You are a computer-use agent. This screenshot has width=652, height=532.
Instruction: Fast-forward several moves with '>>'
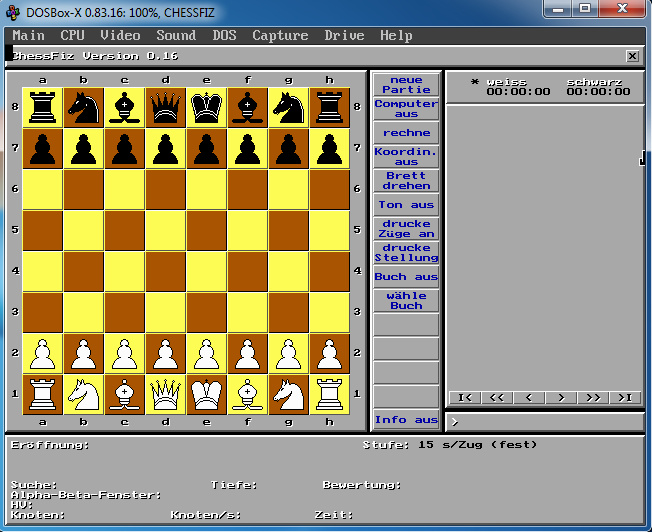pyautogui.click(x=593, y=398)
